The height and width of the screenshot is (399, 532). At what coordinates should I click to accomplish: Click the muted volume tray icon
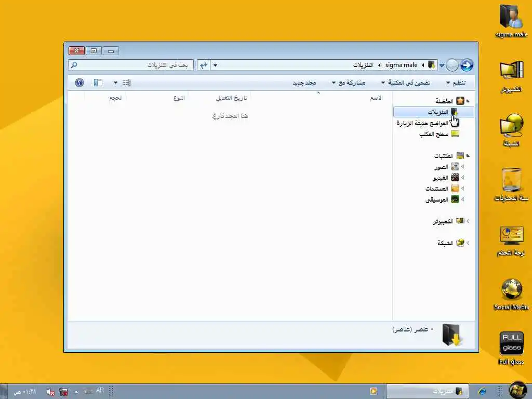[50, 392]
